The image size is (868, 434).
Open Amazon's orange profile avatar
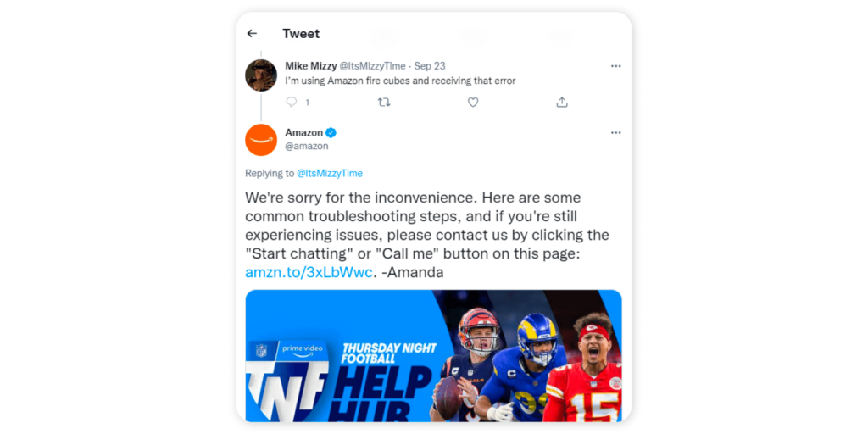261,140
